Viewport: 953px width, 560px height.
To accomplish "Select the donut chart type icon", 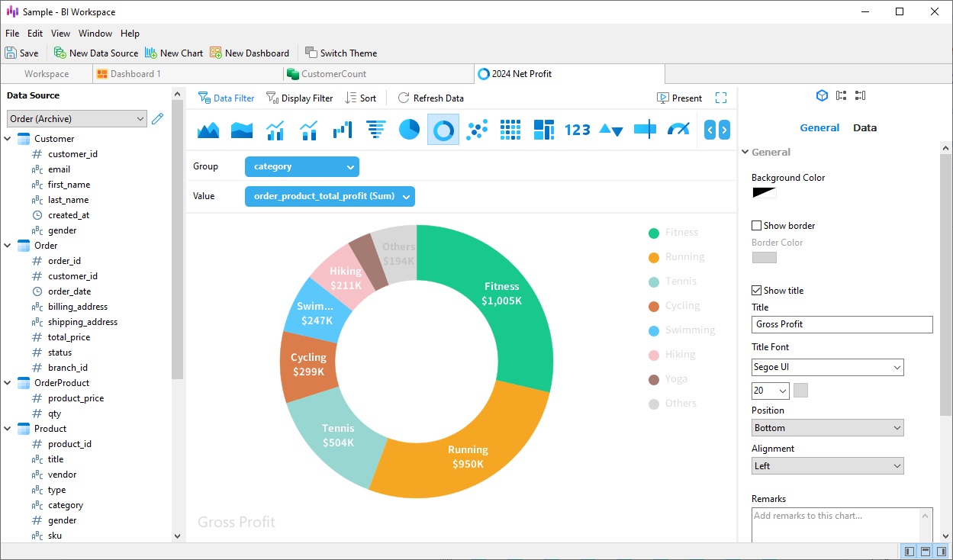I will pyautogui.click(x=443, y=130).
